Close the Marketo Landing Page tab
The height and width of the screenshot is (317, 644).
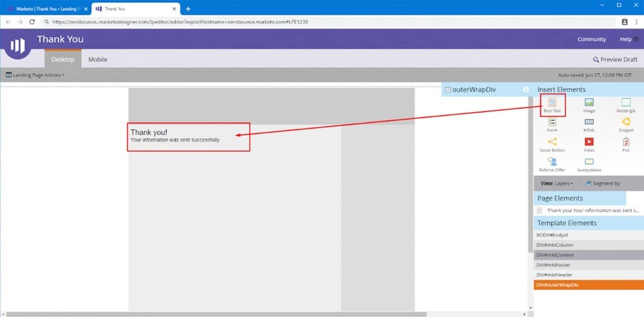point(86,9)
